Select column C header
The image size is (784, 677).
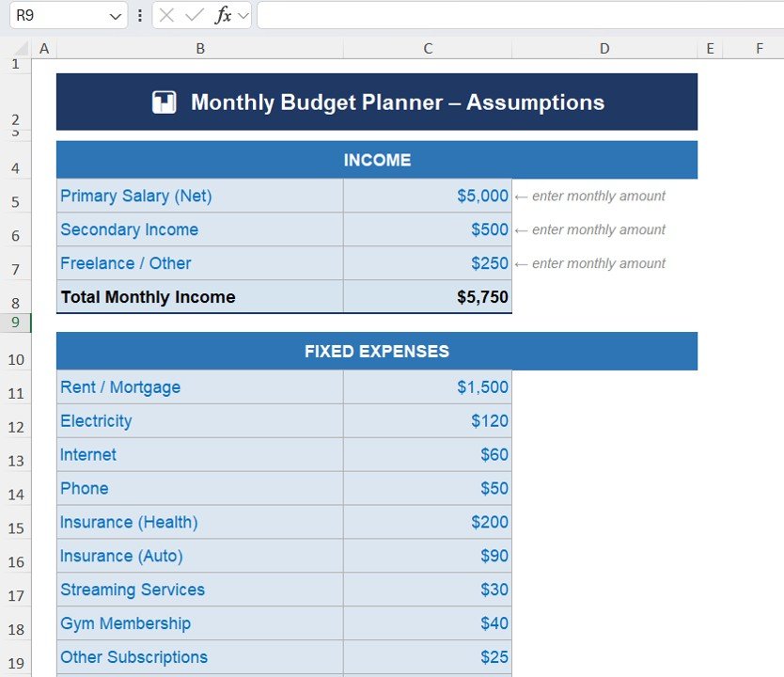point(428,49)
